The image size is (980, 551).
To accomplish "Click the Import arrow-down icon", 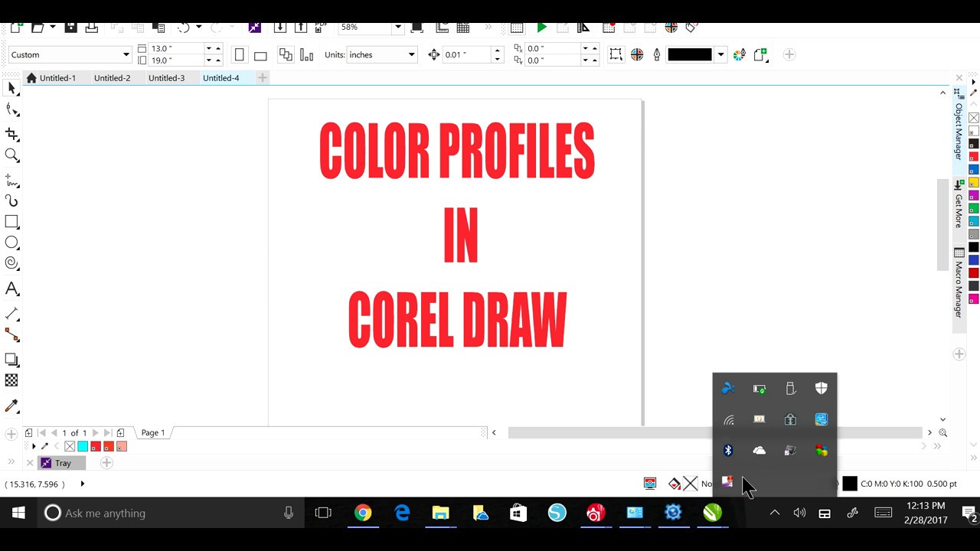I will pyautogui.click(x=279, y=28).
